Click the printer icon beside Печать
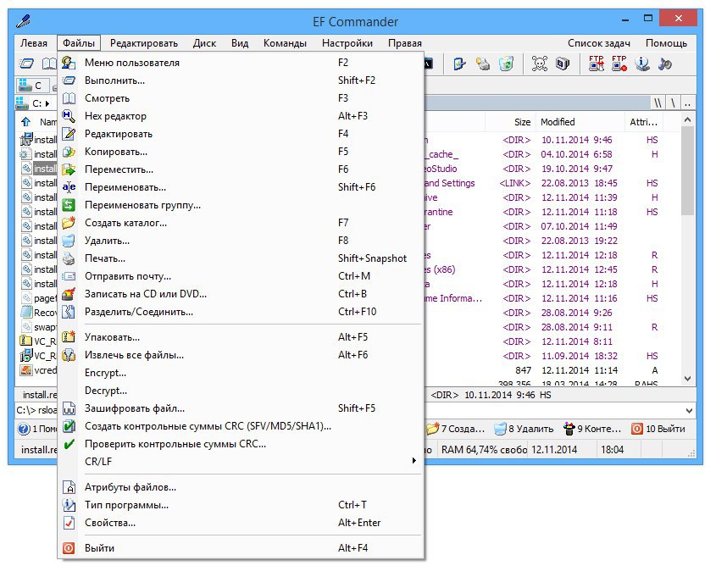727x588 pixels. coord(69,258)
